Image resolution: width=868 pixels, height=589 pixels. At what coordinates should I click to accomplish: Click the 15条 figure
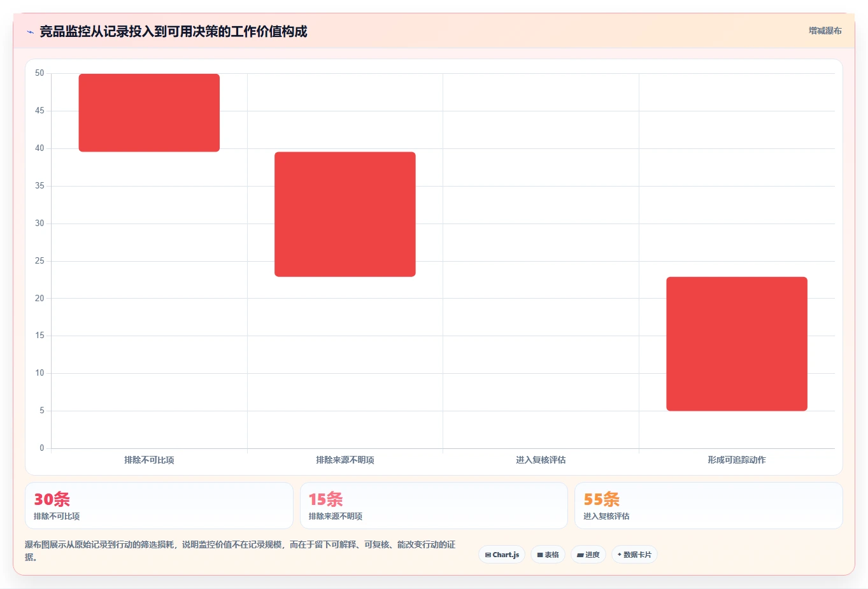(326, 499)
